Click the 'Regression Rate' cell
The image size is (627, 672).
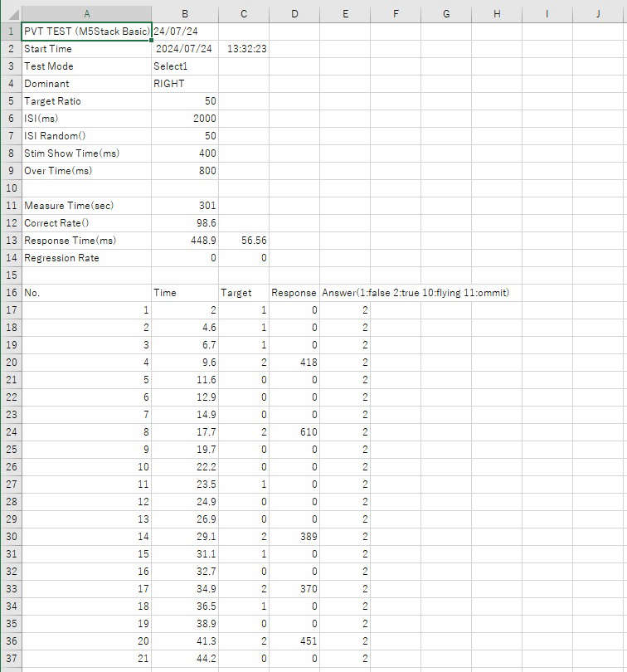click(x=86, y=258)
